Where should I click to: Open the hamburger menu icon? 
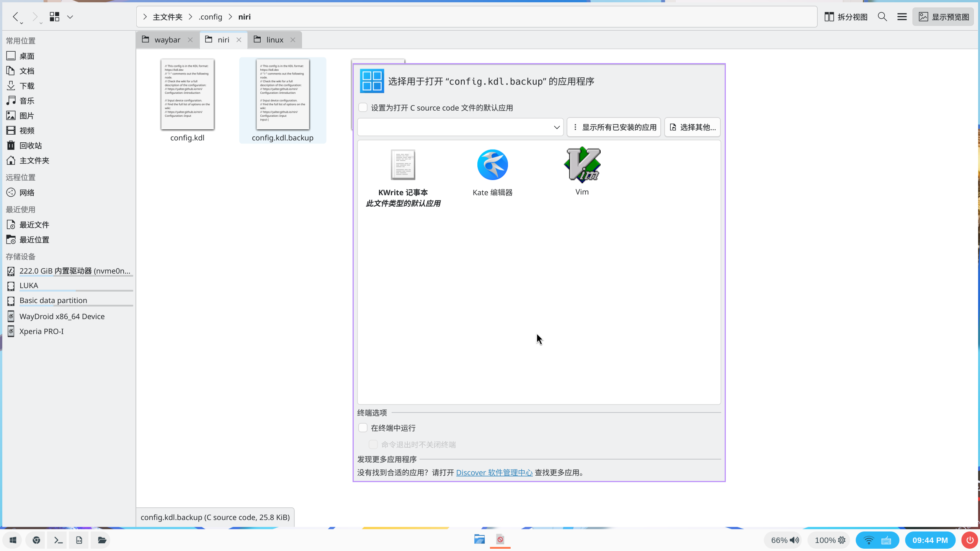tap(902, 17)
